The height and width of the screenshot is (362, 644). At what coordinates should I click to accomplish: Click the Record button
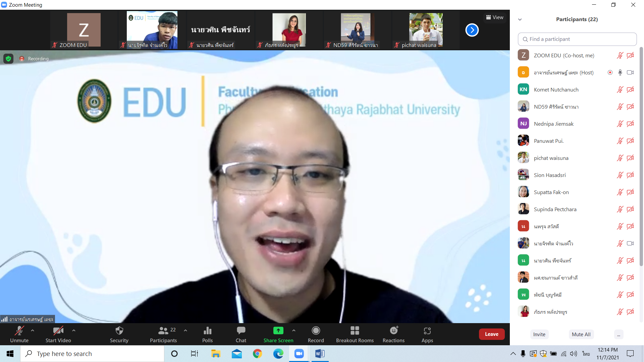pos(316,334)
